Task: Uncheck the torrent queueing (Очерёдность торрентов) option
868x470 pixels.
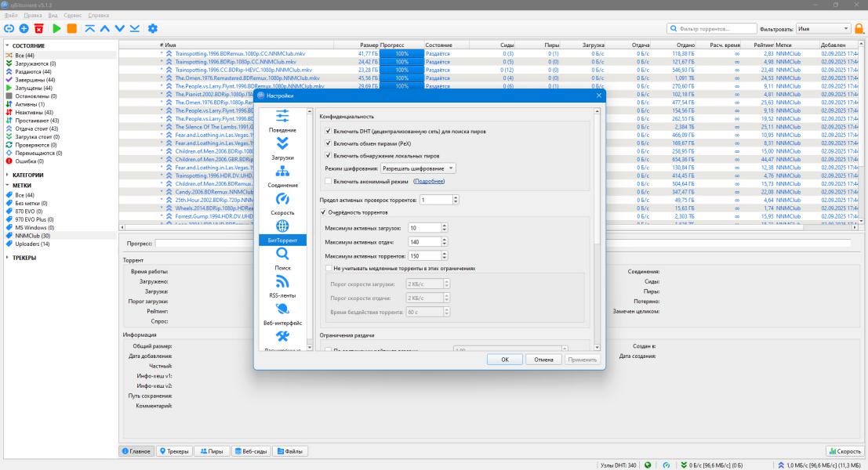Action: pyautogui.click(x=323, y=212)
